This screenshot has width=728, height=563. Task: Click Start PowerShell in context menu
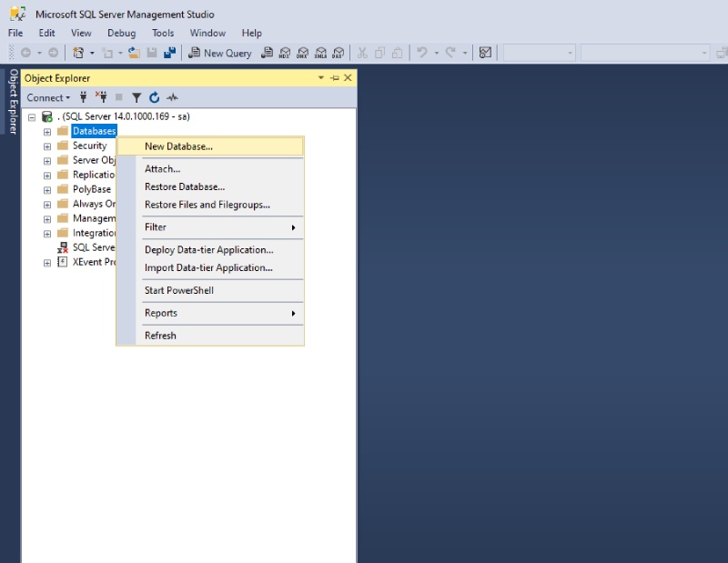pos(179,290)
